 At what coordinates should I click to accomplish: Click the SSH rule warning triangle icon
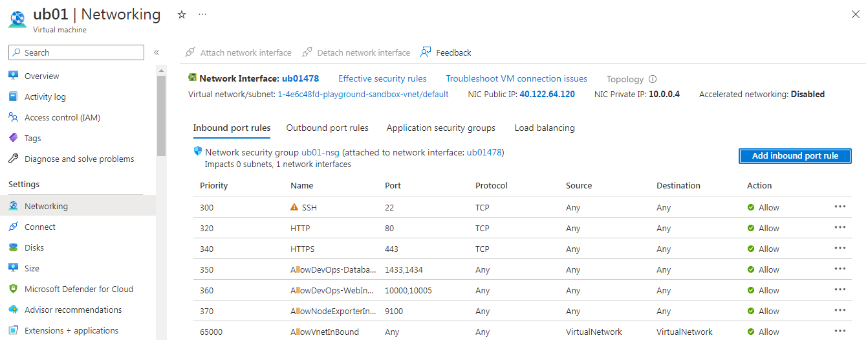pos(295,208)
